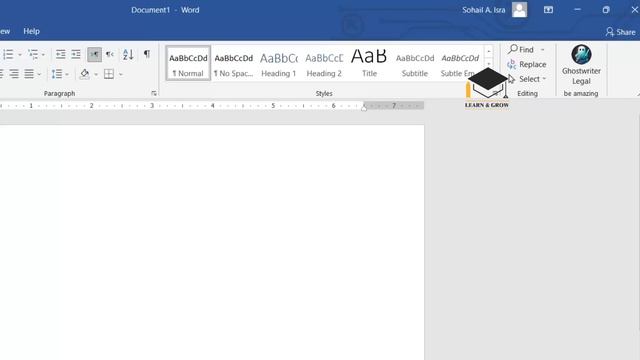Restore down the Word window
Screen dimensions: 640x360
(606, 10)
